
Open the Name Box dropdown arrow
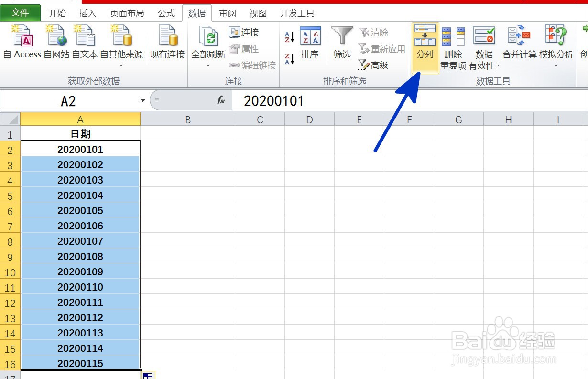[142, 100]
